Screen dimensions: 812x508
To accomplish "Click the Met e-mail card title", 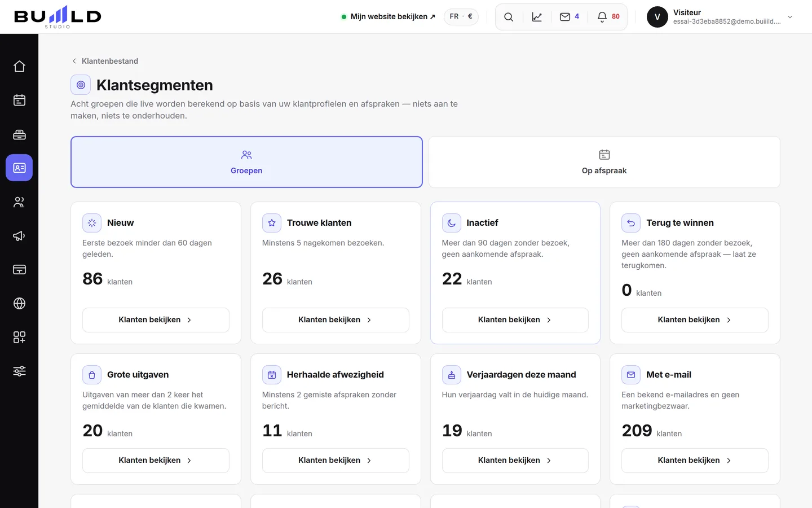I will (x=669, y=375).
